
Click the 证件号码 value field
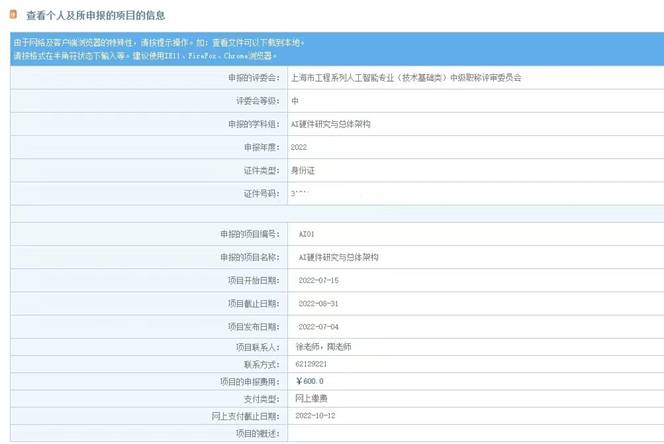click(299, 192)
